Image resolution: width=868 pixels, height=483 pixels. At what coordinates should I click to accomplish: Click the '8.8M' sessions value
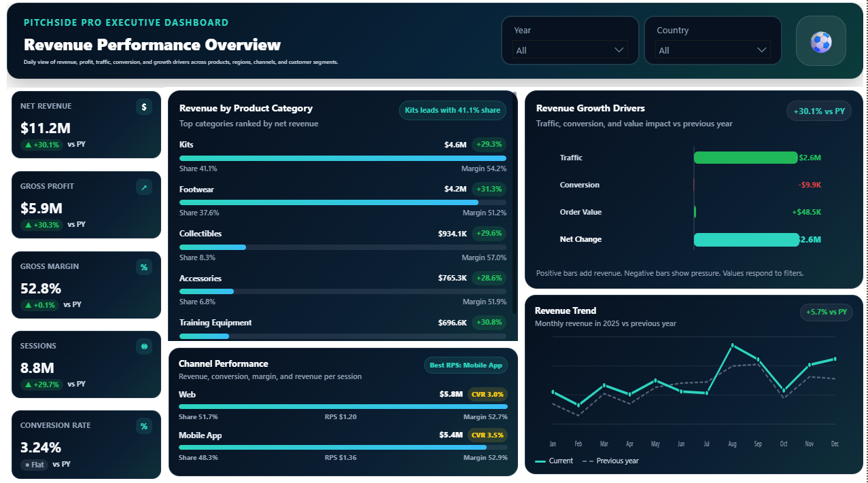pos(37,368)
